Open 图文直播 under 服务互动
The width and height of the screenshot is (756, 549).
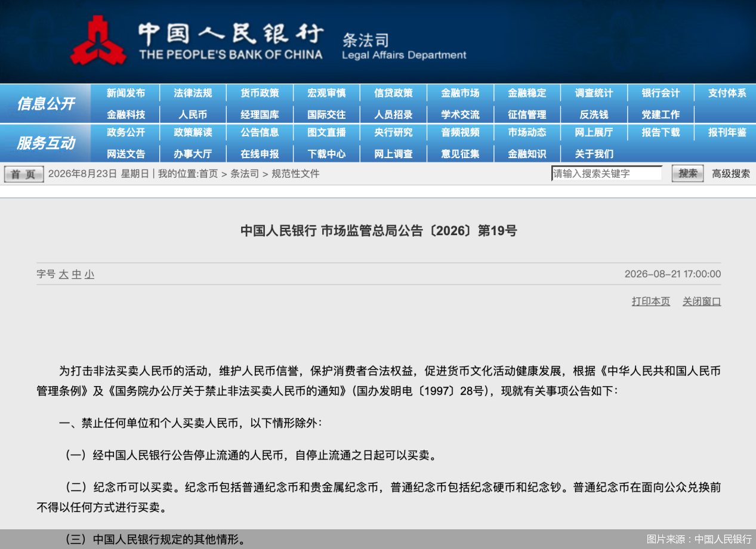pos(326,132)
